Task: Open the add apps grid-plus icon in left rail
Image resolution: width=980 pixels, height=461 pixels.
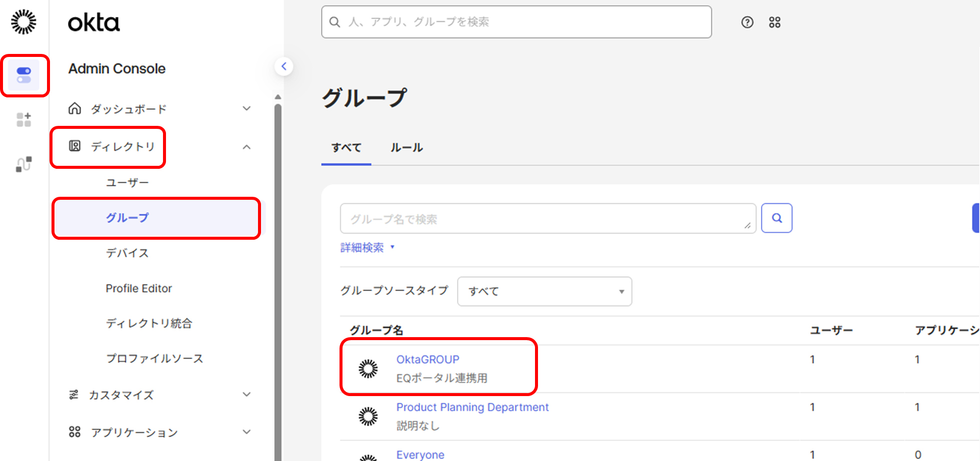Action: click(x=23, y=119)
